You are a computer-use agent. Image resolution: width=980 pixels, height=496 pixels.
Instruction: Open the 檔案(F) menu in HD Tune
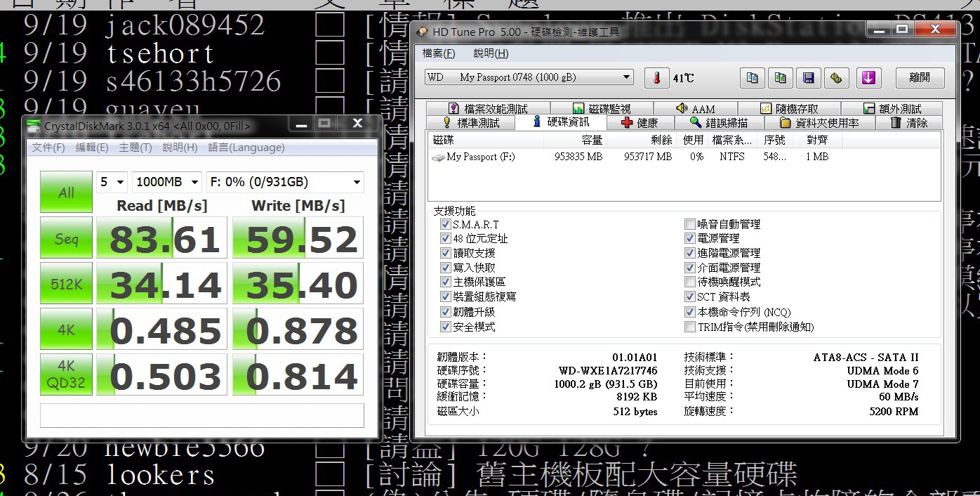pyautogui.click(x=439, y=53)
